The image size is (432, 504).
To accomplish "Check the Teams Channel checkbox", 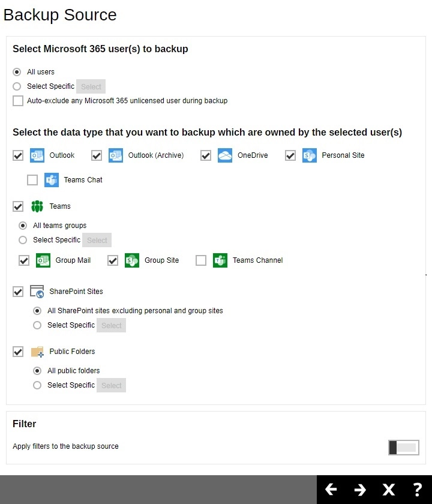I will [201, 260].
